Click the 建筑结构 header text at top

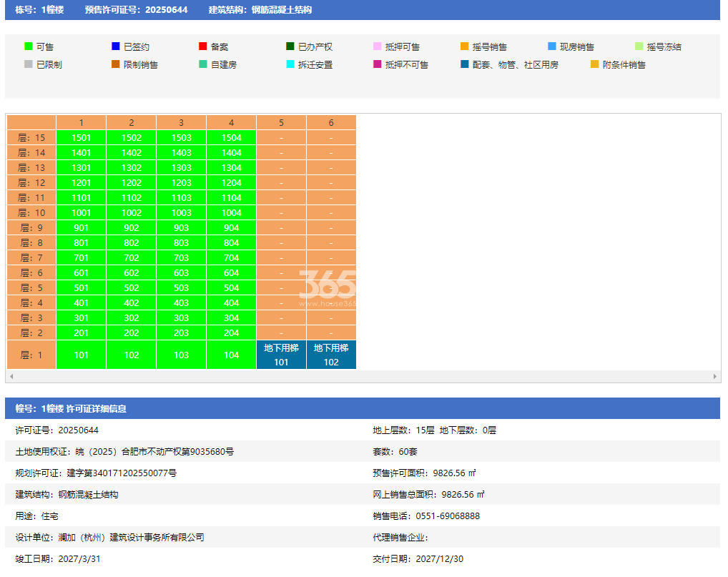pos(260,10)
